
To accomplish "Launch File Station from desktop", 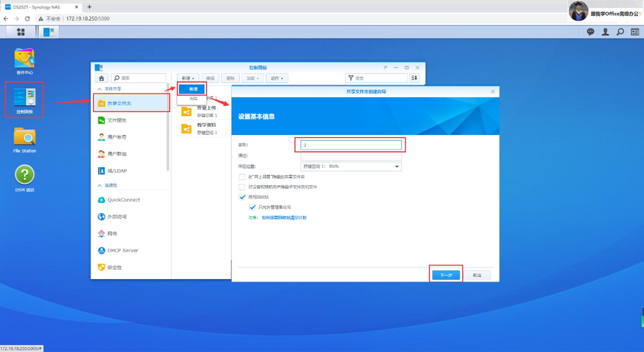I will (x=25, y=140).
